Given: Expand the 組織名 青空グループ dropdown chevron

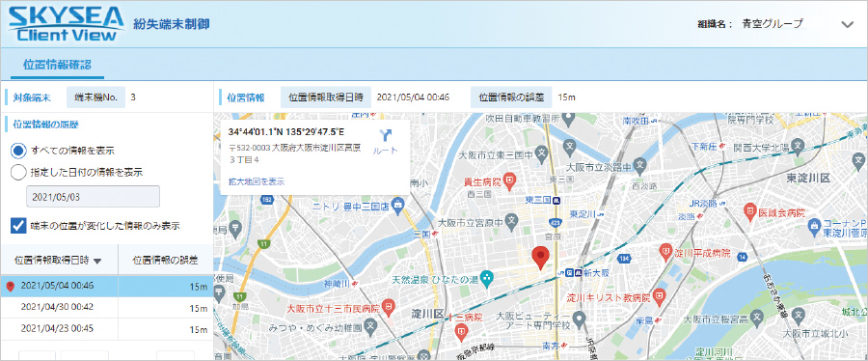Looking at the screenshot, I should coord(847,24).
